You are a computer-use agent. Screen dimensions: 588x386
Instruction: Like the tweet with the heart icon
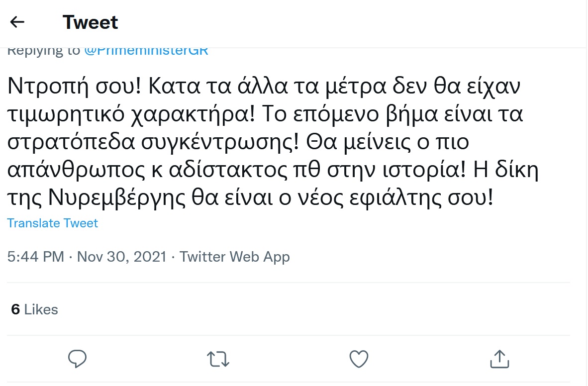pos(359,359)
